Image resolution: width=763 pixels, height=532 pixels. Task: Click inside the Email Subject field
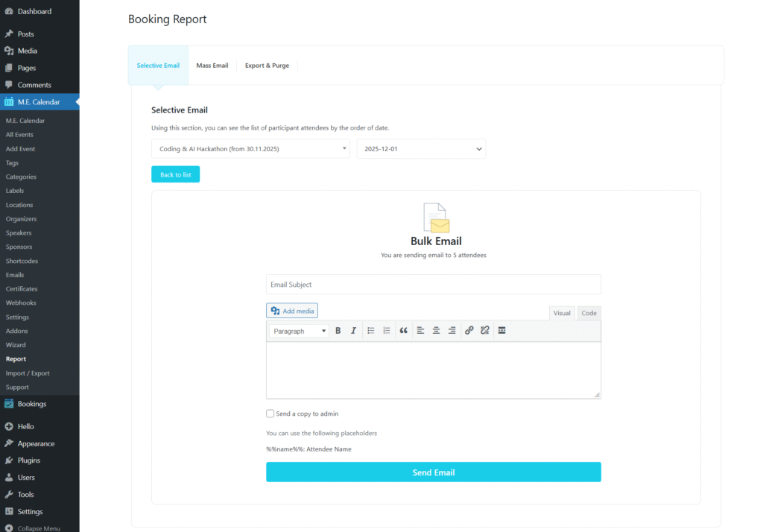pos(434,284)
